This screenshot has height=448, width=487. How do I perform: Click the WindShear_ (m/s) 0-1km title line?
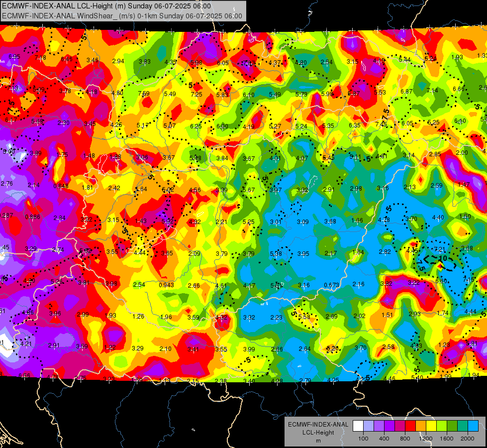pos(122,16)
